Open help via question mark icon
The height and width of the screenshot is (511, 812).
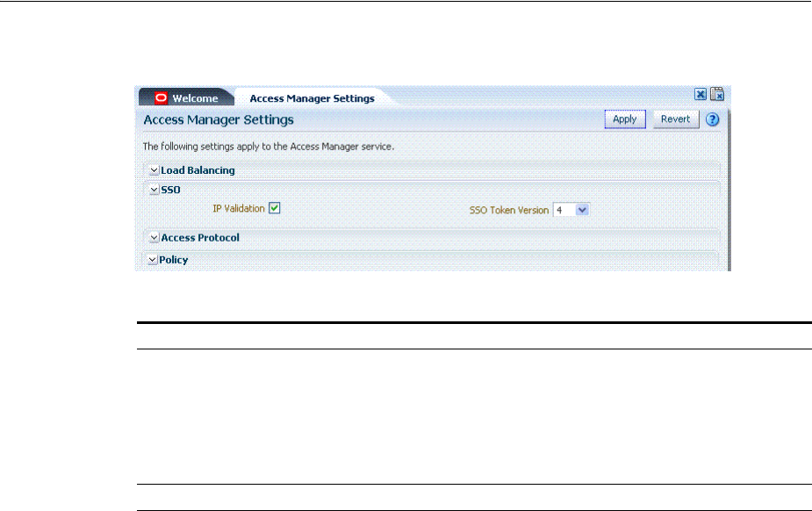tap(713, 119)
